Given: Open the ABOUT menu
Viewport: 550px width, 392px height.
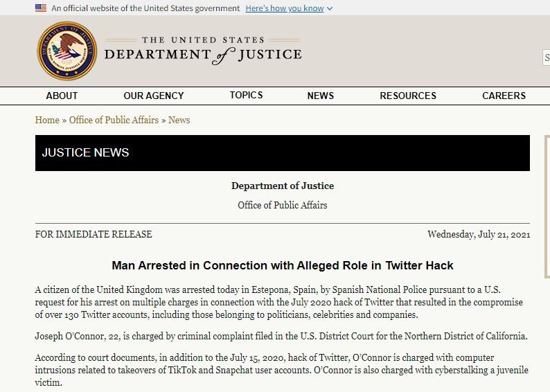Looking at the screenshot, I should coord(62,96).
